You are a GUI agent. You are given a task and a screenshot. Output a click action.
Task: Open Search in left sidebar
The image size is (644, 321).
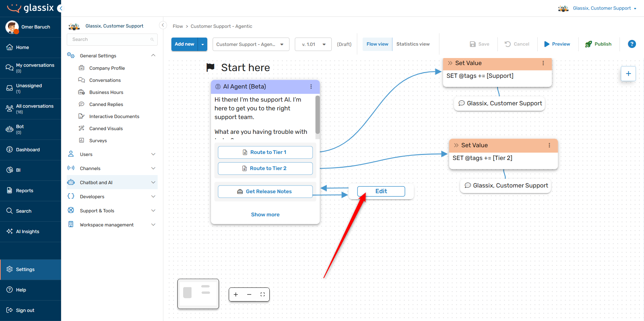tap(31, 211)
